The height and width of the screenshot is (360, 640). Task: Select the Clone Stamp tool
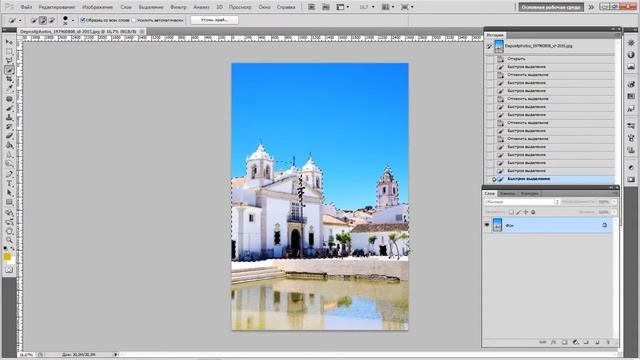tap(9, 118)
